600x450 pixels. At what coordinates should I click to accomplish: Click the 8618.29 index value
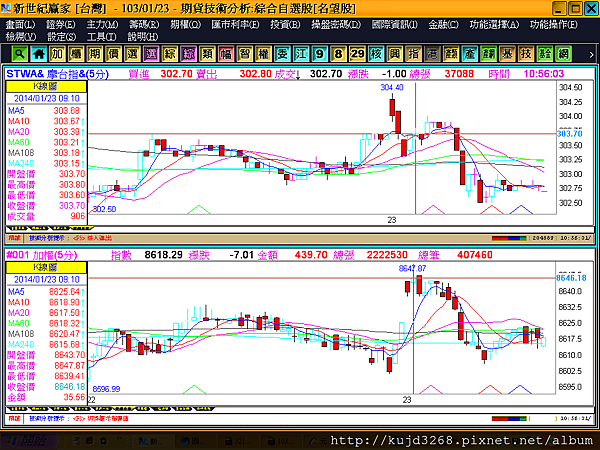click(x=163, y=255)
